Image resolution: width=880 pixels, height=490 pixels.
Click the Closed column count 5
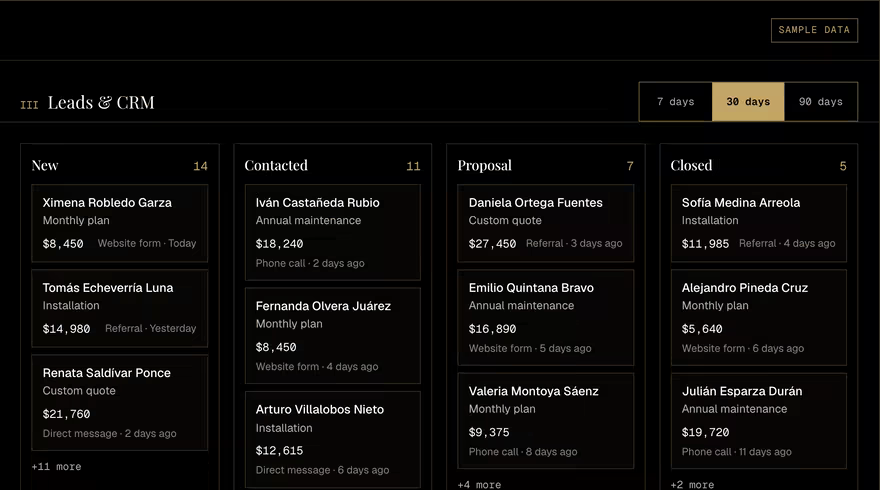[842, 166]
